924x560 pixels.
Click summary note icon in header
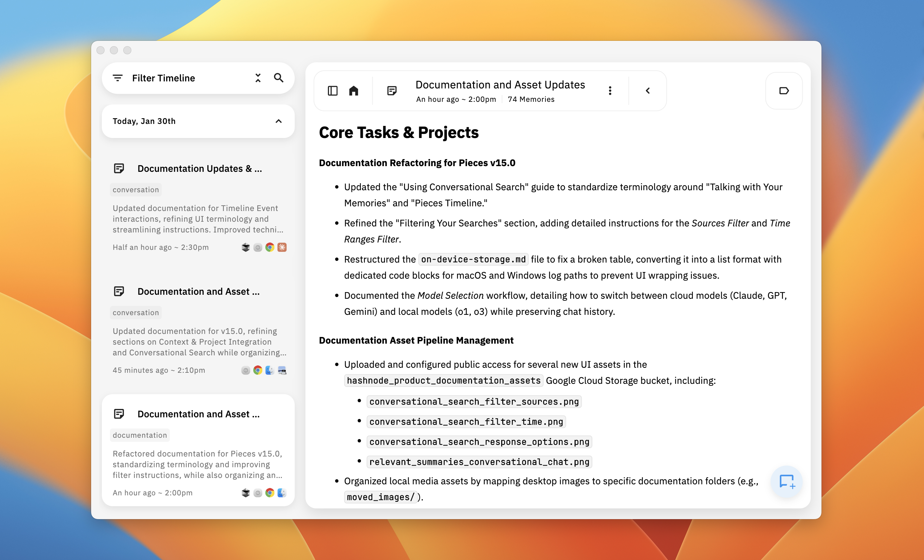(392, 91)
